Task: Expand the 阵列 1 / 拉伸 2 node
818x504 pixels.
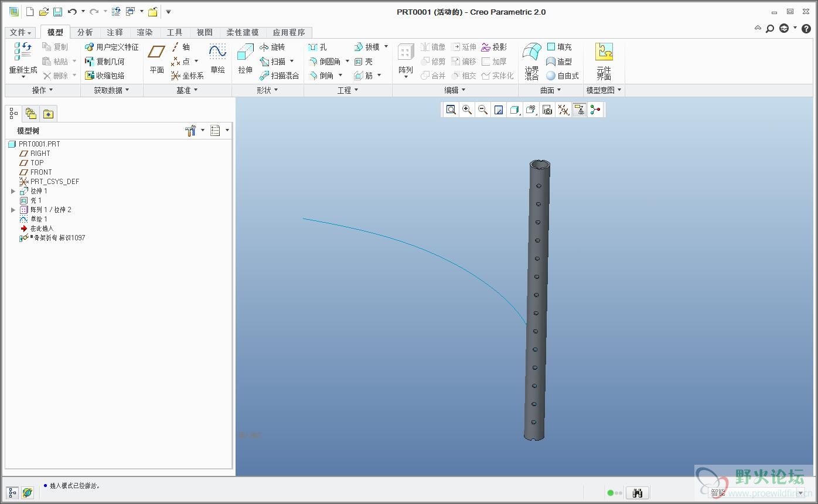Action: (x=13, y=210)
